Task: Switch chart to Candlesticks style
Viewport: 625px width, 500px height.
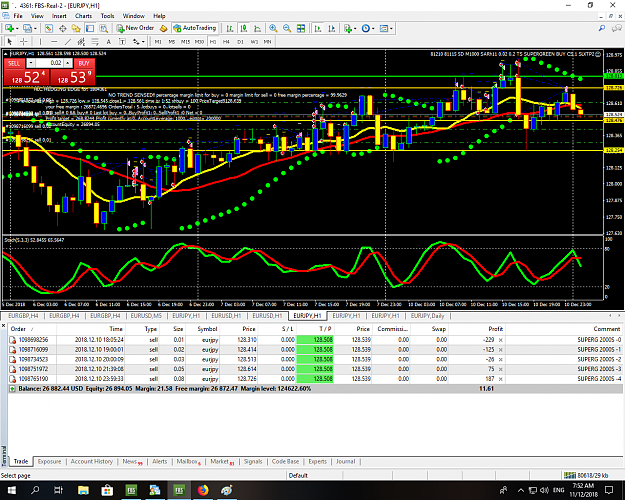Action: 244,28
